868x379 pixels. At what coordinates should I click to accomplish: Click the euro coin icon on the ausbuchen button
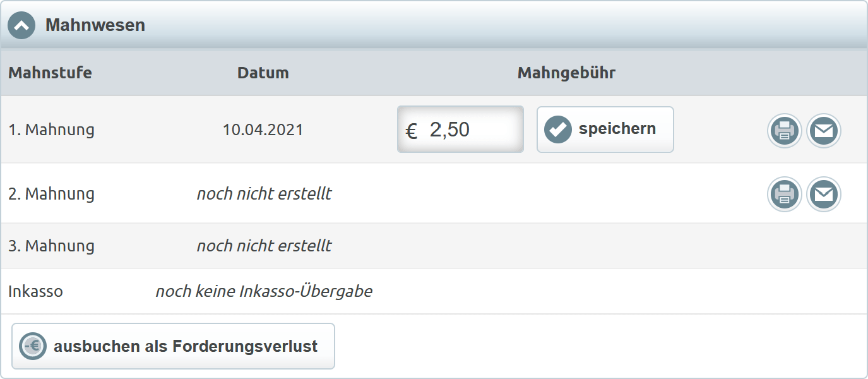click(33, 346)
